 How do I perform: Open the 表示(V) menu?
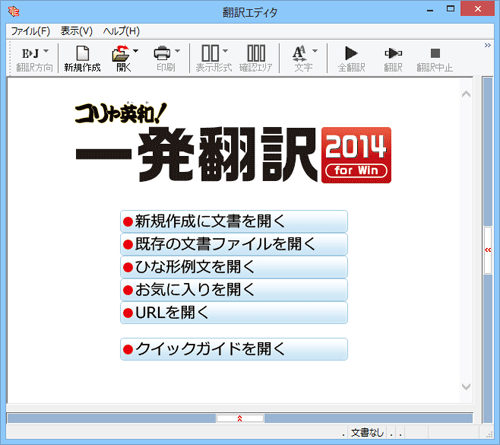(77, 31)
